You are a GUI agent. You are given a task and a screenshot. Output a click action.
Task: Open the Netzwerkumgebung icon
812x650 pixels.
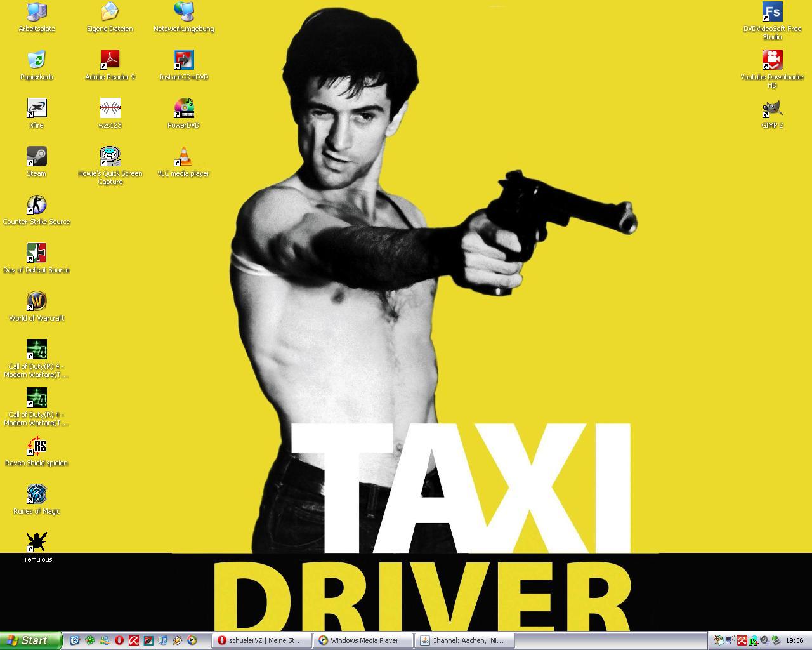tap(183, 17)
